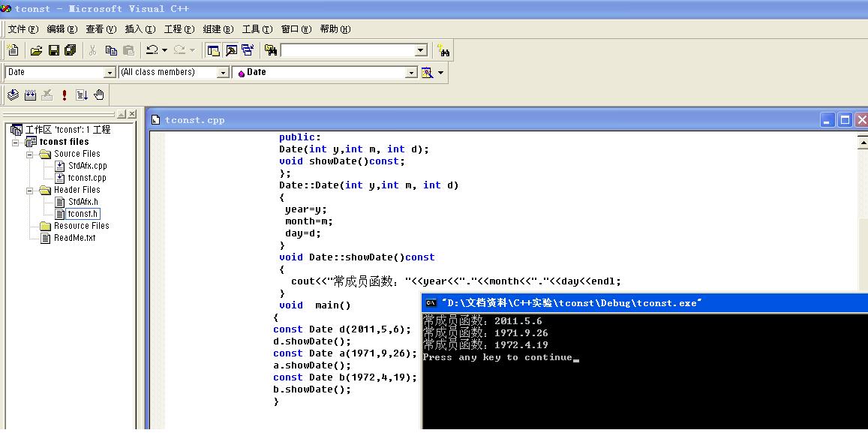Viewport: 868px width, 448px height.
Task: Open the All class members filter dropdown
Action: click(223, 73)
